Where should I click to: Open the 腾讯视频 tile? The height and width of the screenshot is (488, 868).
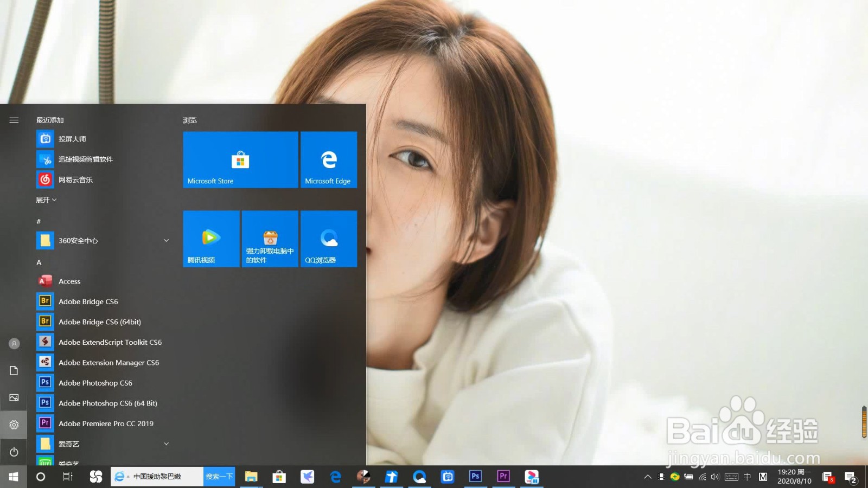(211, 239)
